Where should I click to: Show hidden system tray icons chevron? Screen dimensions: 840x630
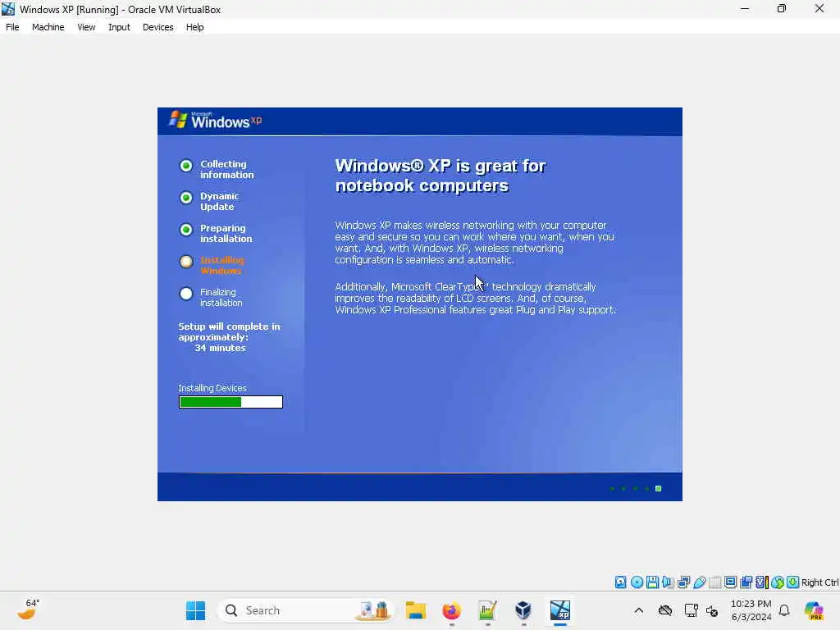pyautogui.click(x=638, y=610)
